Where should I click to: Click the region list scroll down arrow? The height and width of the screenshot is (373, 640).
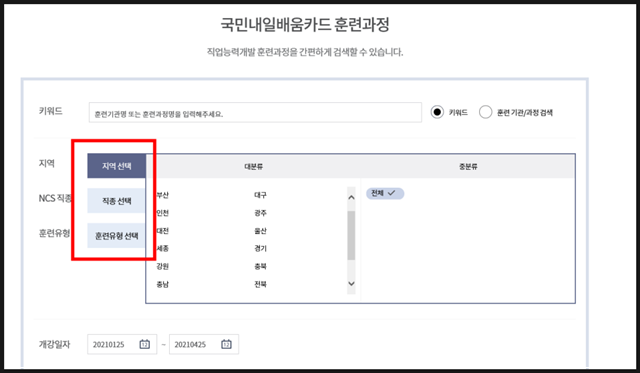(351, 284)
